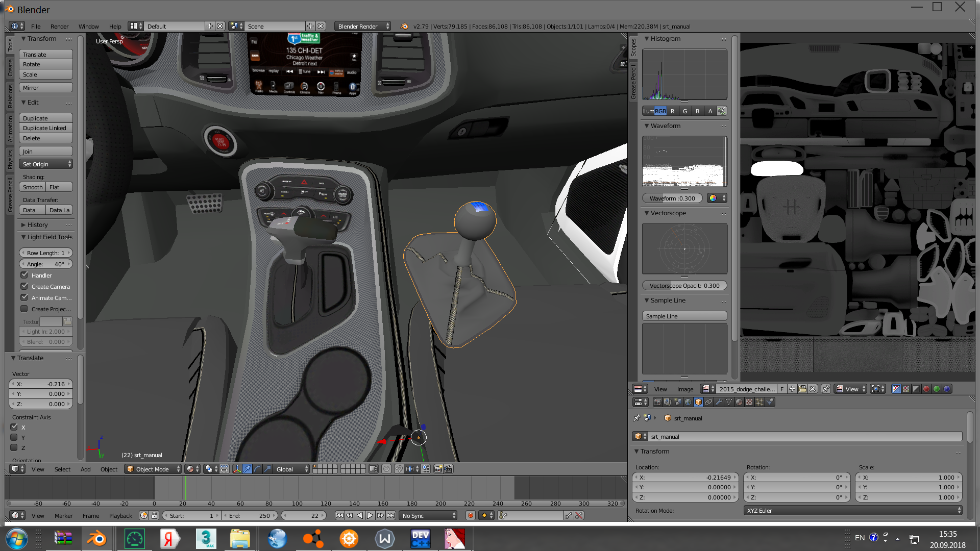Uncheck the Handler checkbox

tap(24, 275)
